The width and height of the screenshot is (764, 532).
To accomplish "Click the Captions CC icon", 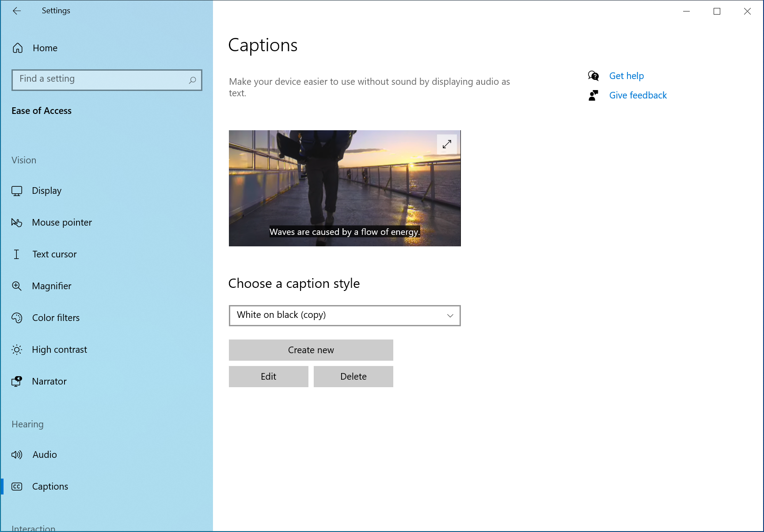I will [17, 486].
